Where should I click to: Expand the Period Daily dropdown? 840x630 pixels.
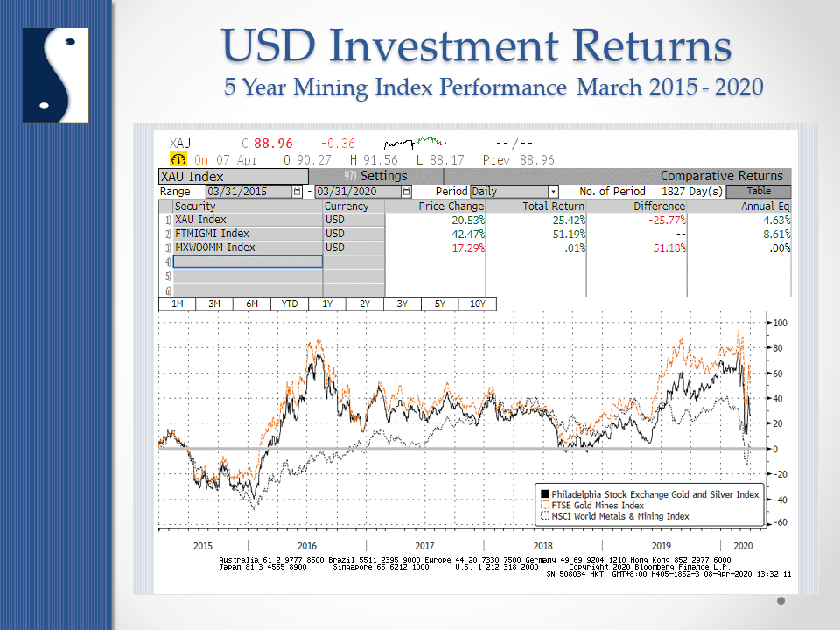tap(553, 192)
